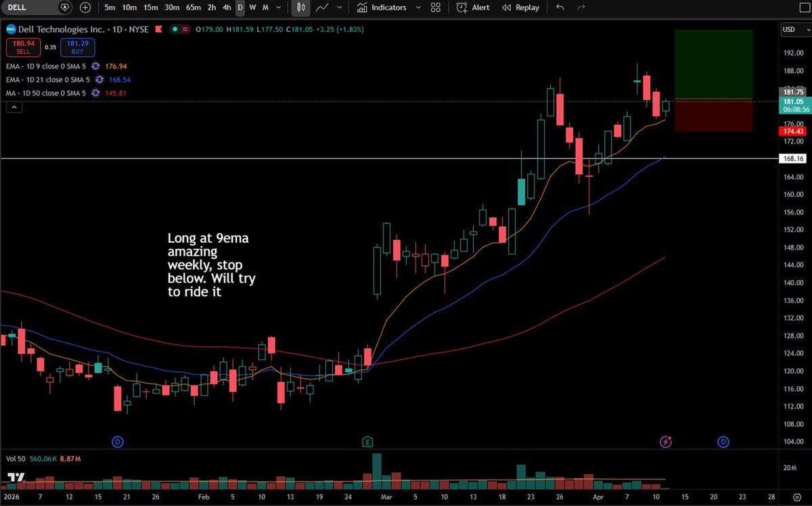The height and width of the screenshot is (506, 812).
Task: Switch to the 30m timeframe
Action: [173, 7]
